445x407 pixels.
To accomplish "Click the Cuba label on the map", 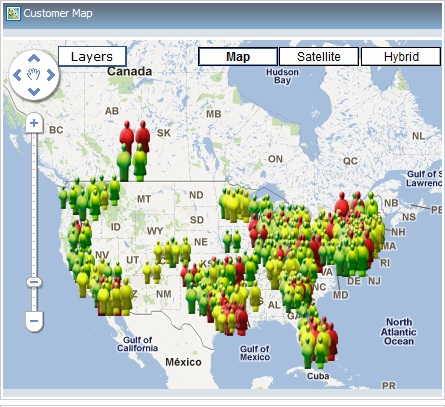I will point(318,376).
